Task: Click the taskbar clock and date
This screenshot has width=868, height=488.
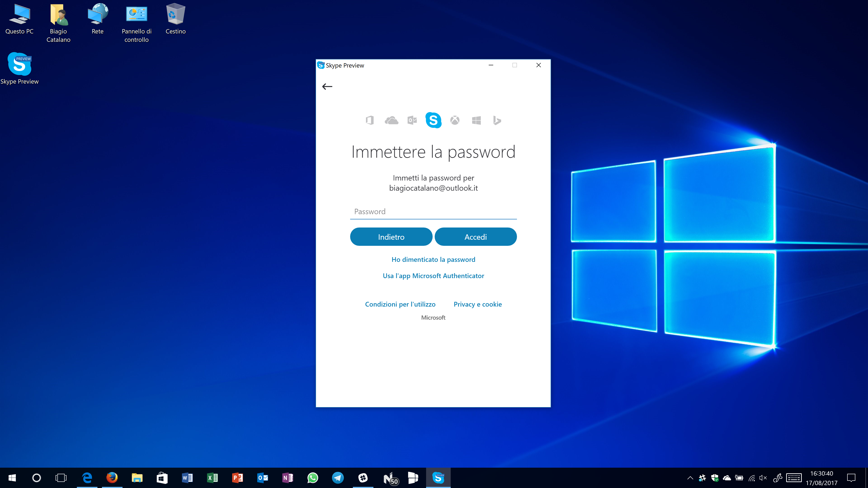Action: click(821, 478)
